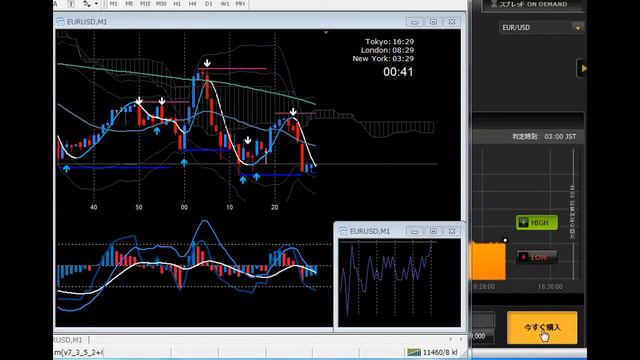Select the text label tool icon

coord(71,4)
